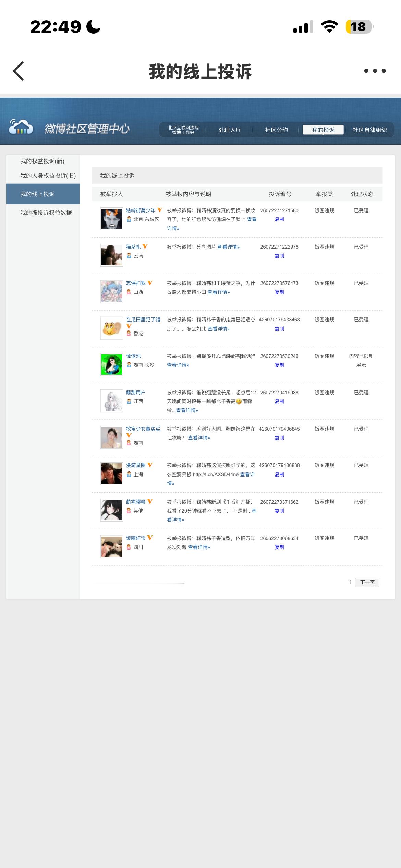Image resolution: width=401 pixels, height=868 pixels.
Task: Open 我的人身权益投诉(旧) in sidebar
Action: coord(48,176)
